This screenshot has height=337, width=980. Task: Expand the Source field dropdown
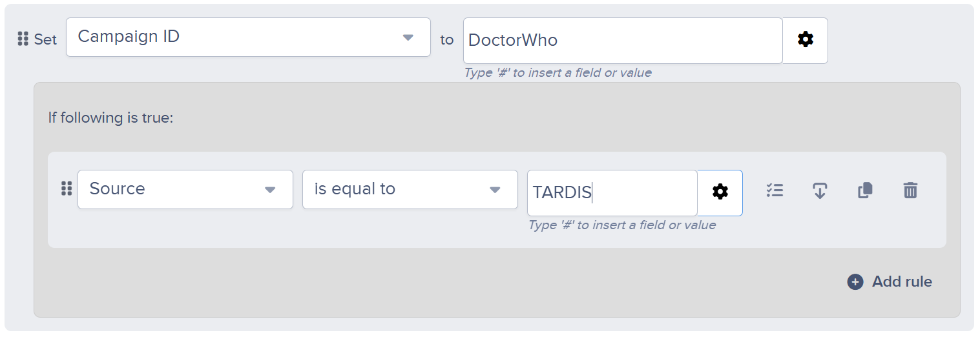tap(185, 189)
